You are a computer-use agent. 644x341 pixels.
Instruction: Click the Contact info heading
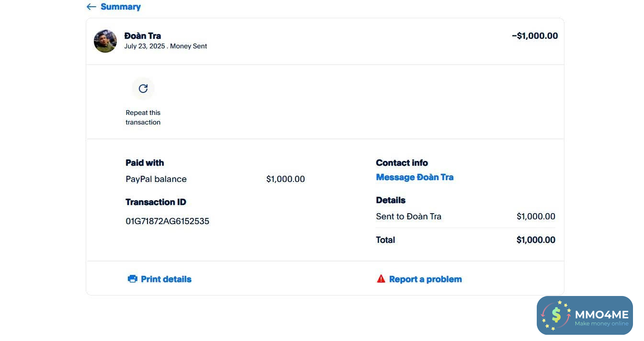click(401, 163)
